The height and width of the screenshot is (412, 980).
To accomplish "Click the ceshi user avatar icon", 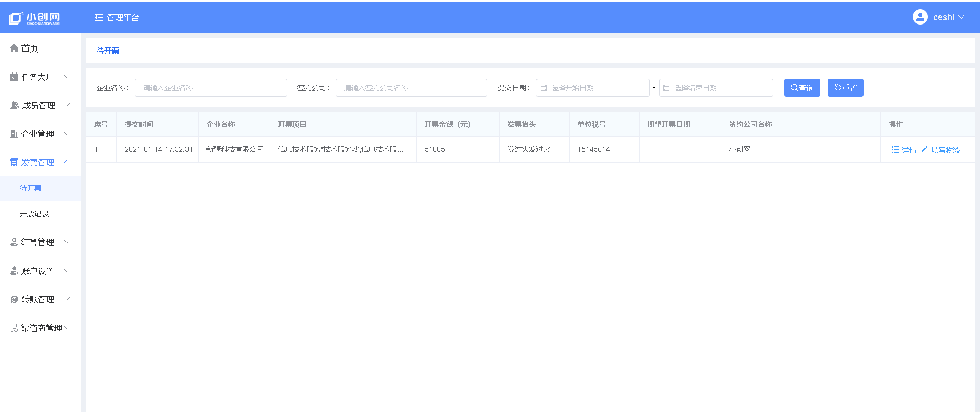I will [920, 17].
